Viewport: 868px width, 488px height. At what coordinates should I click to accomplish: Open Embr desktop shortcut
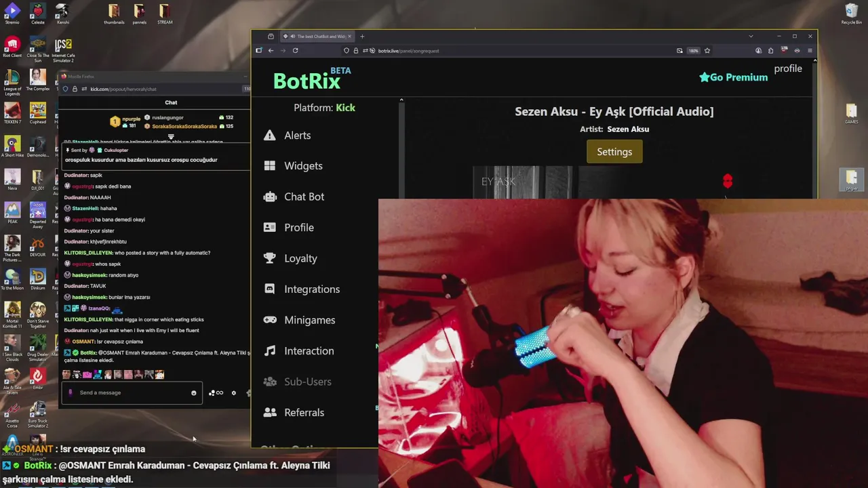[38, 379]
